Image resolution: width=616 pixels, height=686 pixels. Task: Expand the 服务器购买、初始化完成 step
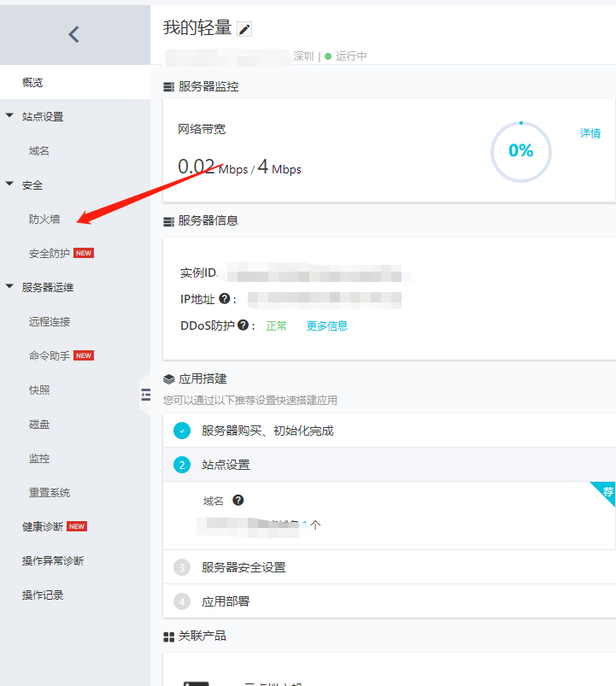[390, 431]
